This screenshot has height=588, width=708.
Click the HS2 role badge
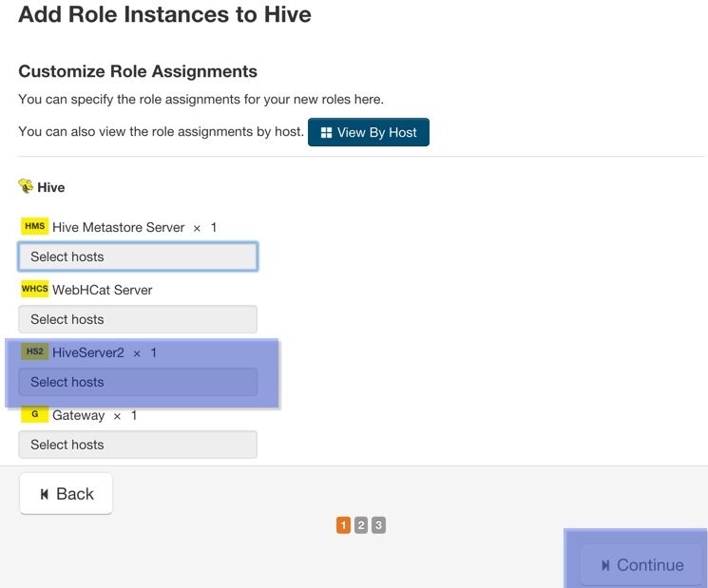point(34,352)
